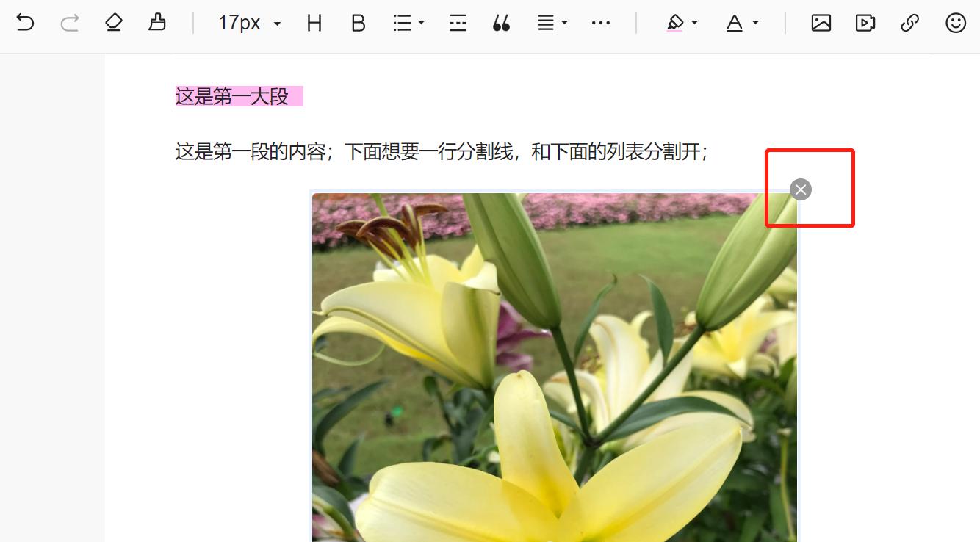Toggle bullet list formatting
This screenshot has width=980, height=542.
(403, 23)
